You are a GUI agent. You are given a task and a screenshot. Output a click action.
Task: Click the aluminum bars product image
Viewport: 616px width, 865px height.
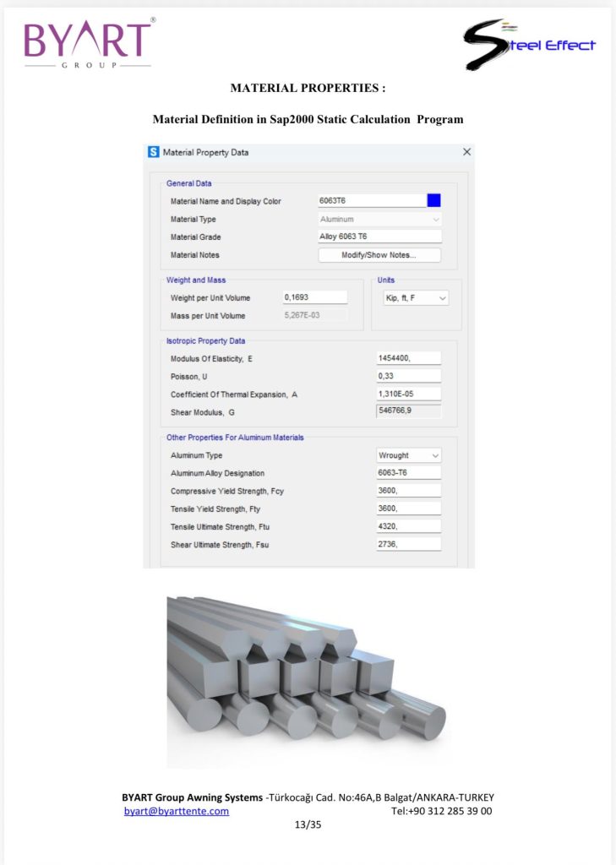(308, 682)
